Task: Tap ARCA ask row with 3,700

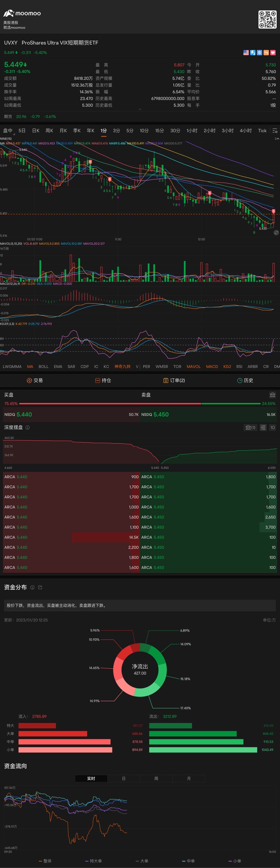Action: (x=208, y=527)
